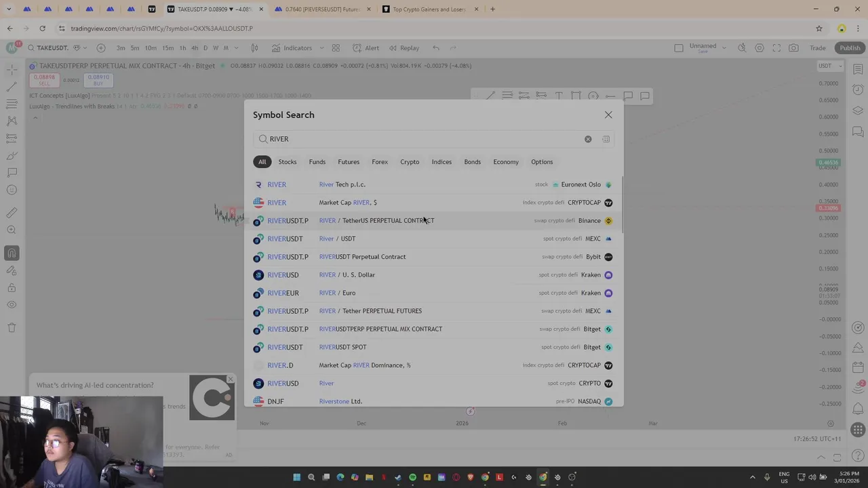Open the Trade panel
The height and width of the screenshot is (488, 868).
(818, 48)
